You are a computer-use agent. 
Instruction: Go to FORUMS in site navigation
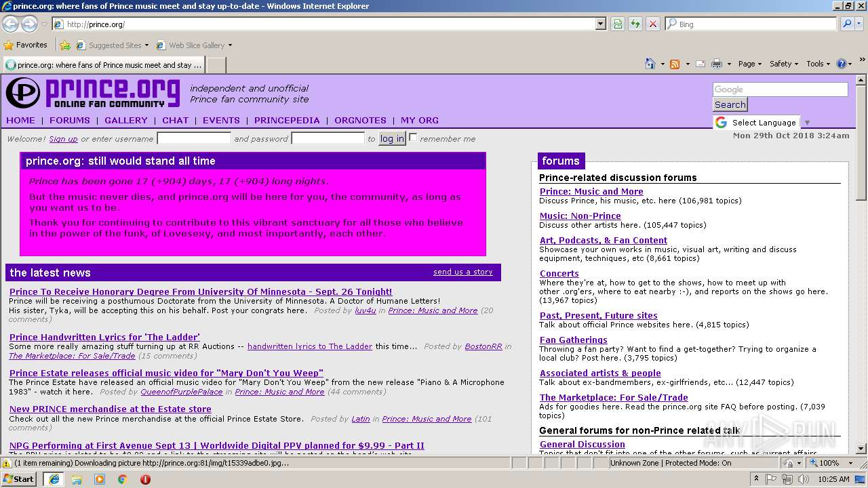point(69,120)
